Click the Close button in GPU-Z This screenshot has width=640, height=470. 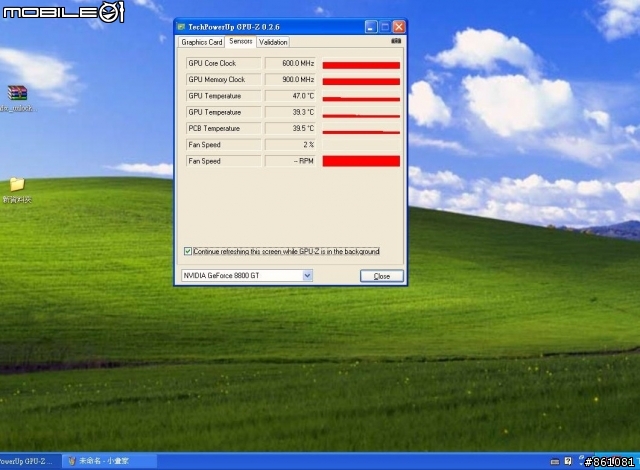382,276
